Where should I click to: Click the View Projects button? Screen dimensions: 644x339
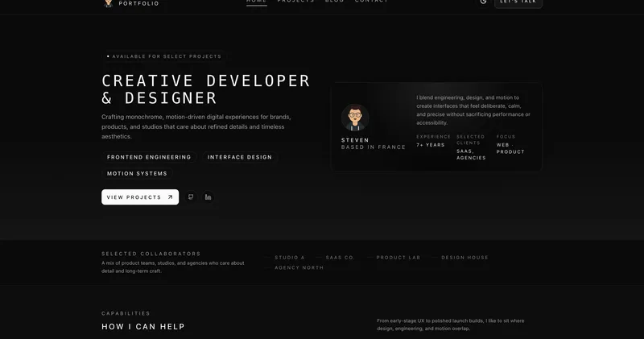pos(140,197)
